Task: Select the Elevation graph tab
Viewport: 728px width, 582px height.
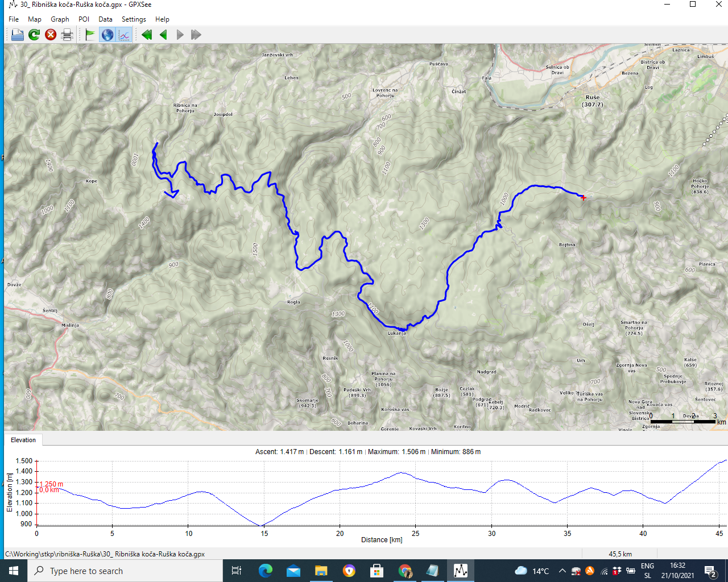Action: [x=23, y=440]
